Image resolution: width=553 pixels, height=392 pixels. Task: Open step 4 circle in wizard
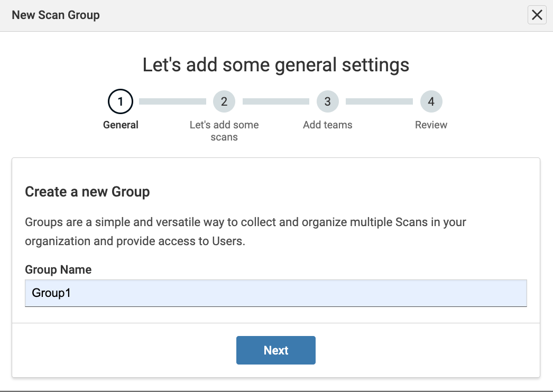click(431, 101)
